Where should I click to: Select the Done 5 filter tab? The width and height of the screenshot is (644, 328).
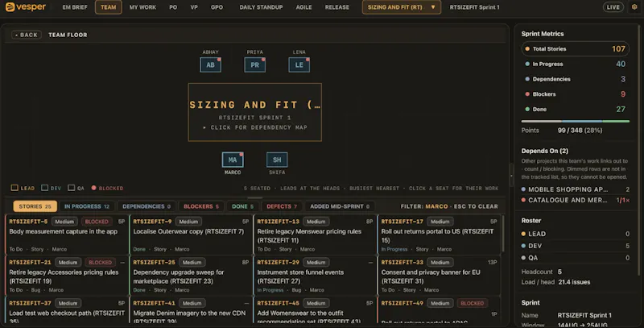tap(243, 206)
